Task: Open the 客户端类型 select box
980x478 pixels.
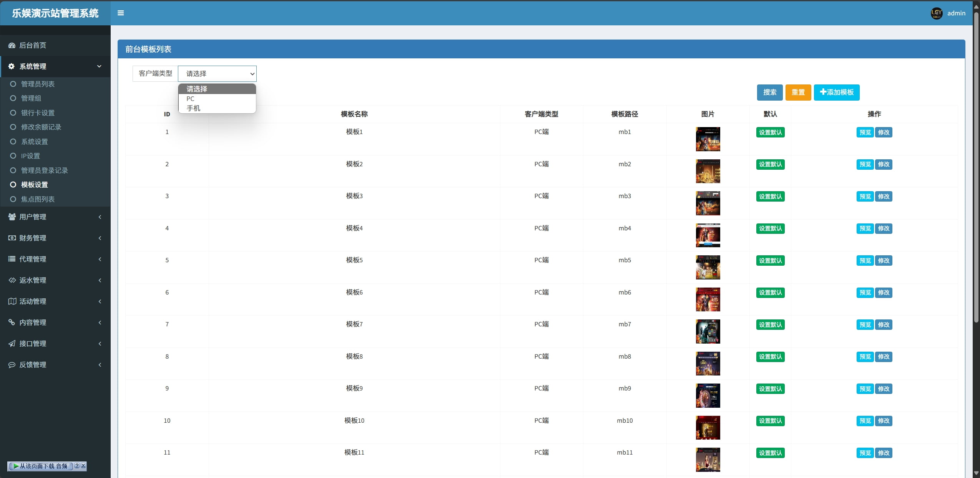Action: pos(217,74)
